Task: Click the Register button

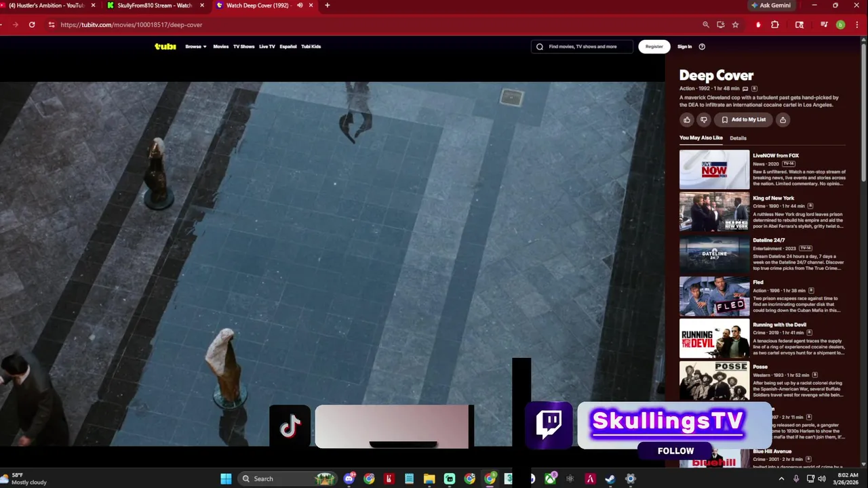Action: pos(654,47)
